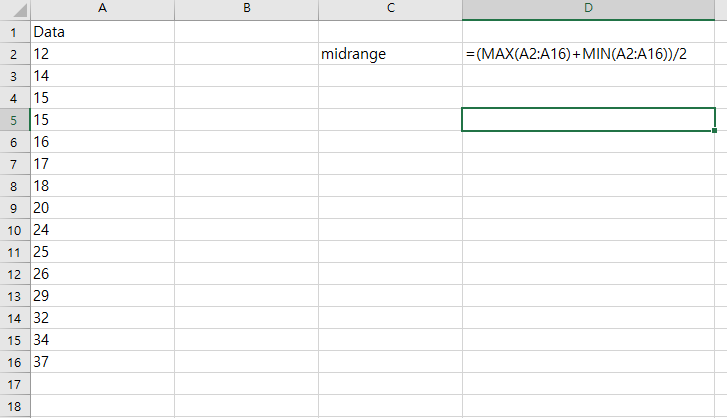Select row 13 header
Image resolution: width=727 pixels, height=418 pixels.
(15, 296)
